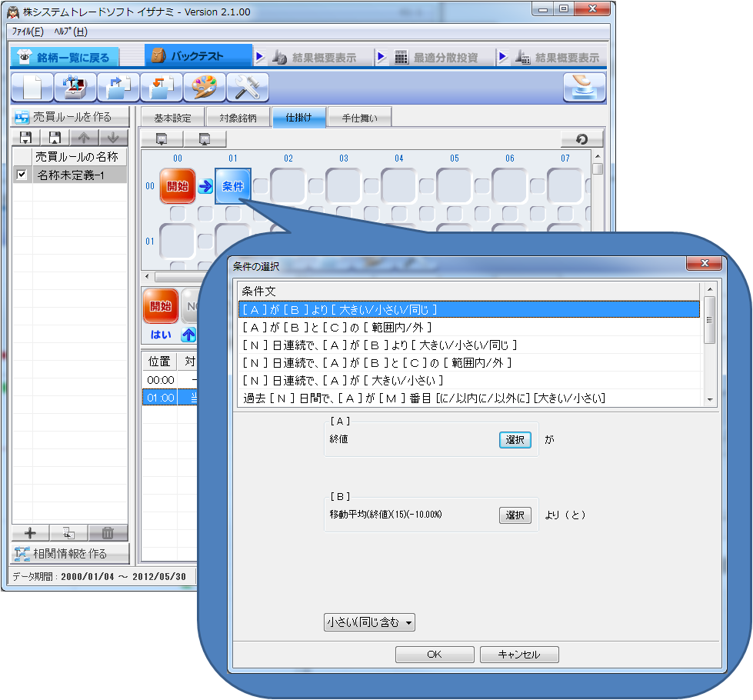Select the 過去[N]日間で condition row
Screen dimensions: 753x700
point(469,398)
